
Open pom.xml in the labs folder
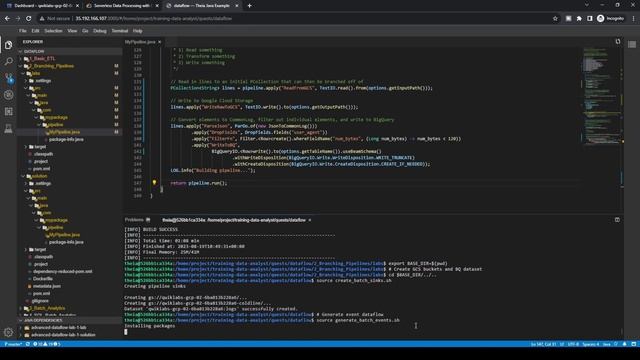tap(42, 169)
